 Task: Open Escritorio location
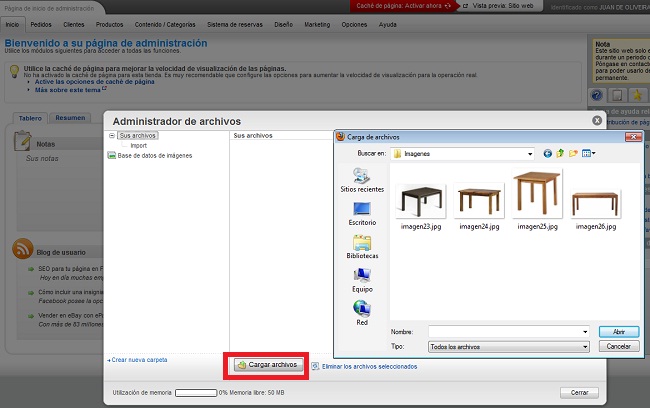pyautogui.click(x=362, y=214)
